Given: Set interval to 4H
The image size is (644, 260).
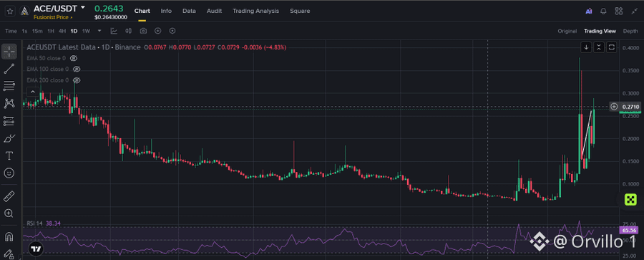Looking at the screenshot, I should click(62, 32).
